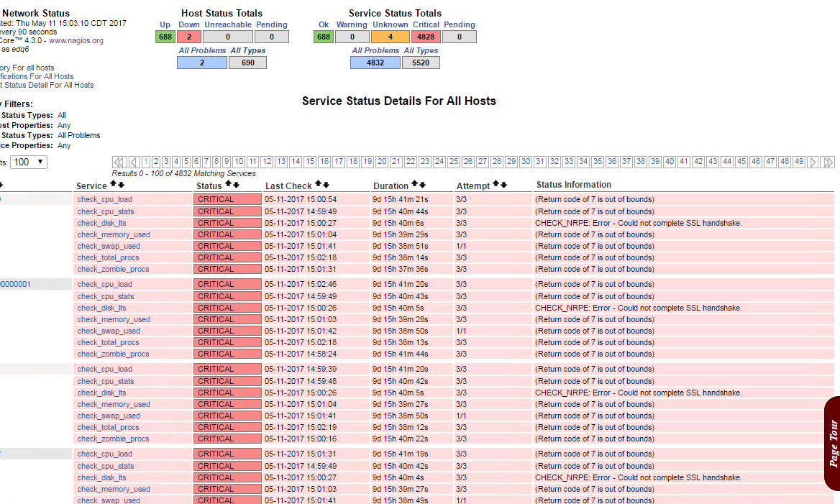840x504 pixels.
Task: Sort the Attempt column descending
Action: [x=504, y=185]
